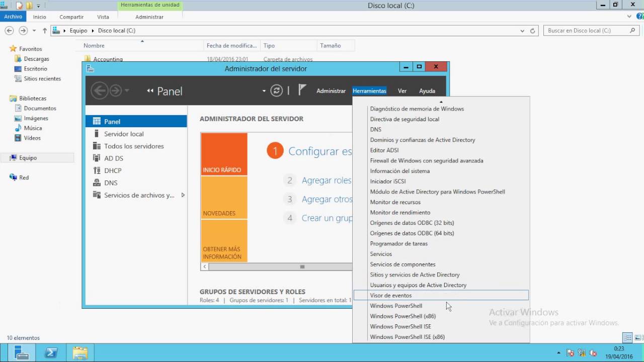Image resolution: width=644 pixels, height=362 pixels.
Task: Click the Panel icon in Server Manager sidebar
Action: point(97,122)
